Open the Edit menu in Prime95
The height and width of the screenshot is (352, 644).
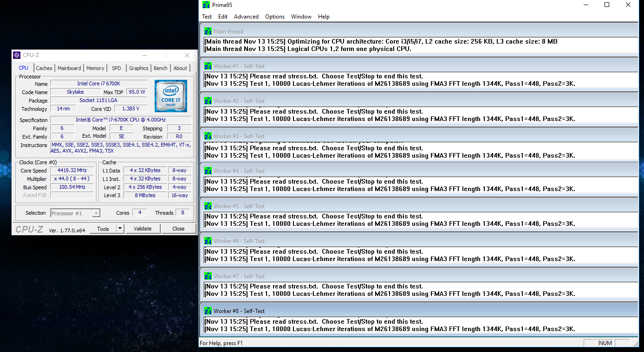(x=223, y=17)
